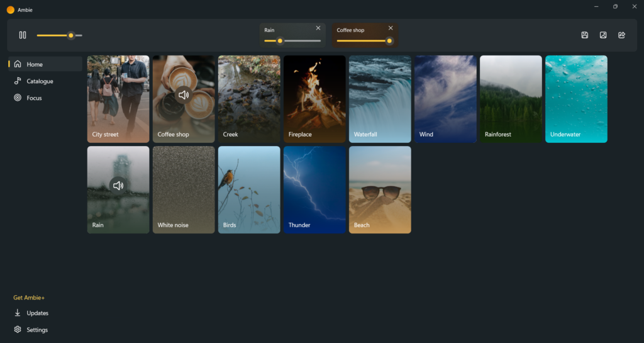Remove Coffee shop from active sounds
This screenshot has width=644, height=343.
[x=391, y=28]
